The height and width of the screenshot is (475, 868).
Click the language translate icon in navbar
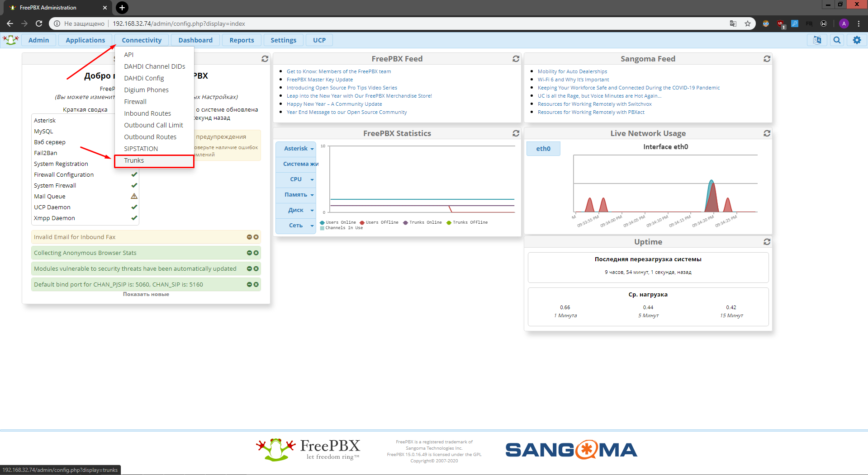(x=817, y=40)
